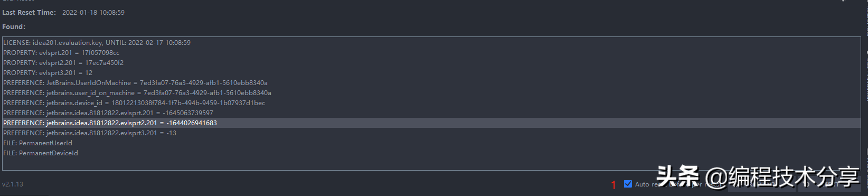Viewport: 868px width, 196px height.
Task: Select the LICENSE idea201.evaluation.key entry
Action: coord(97,42)
